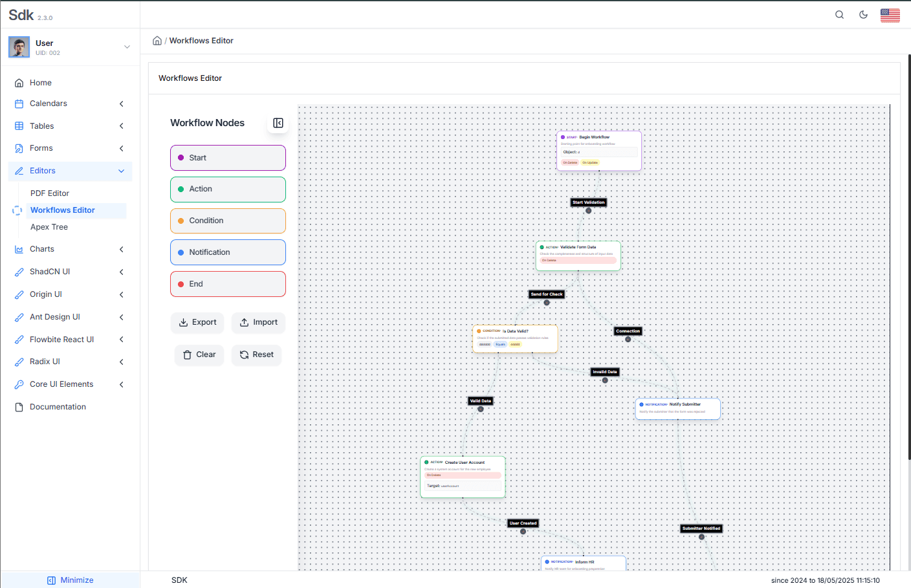The image size is (911, 588).
Task: Click the Workflows Editor sync icon
Action: pyautogui.click(x=16, y=210)
